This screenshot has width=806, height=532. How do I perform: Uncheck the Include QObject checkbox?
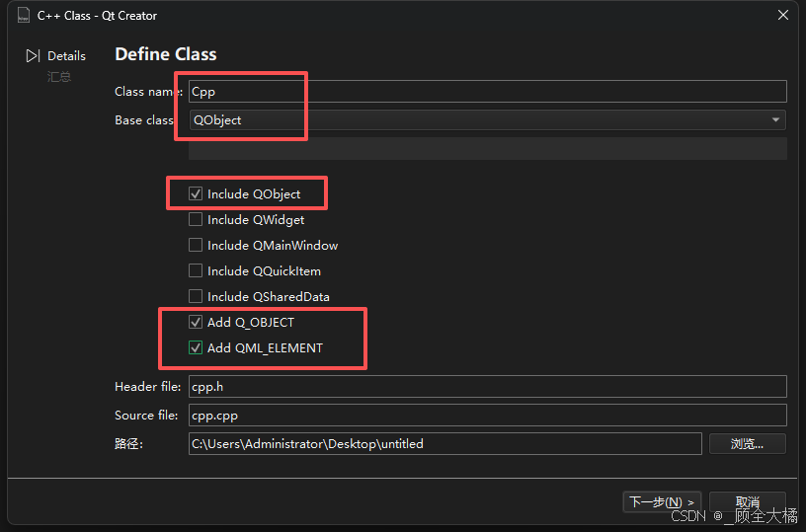tap(196, 193)
